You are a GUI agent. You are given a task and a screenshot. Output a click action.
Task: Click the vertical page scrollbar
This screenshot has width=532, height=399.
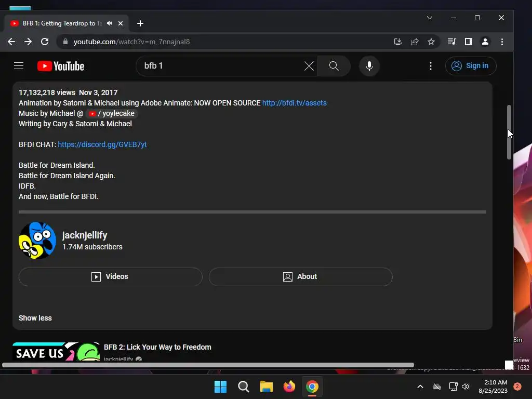pyautogui.click(x=509, y=132)
